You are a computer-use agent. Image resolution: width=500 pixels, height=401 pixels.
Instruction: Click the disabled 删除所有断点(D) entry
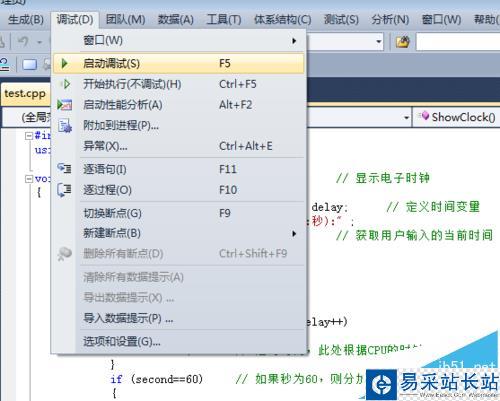pyautogui.click(x=179, y=254)
